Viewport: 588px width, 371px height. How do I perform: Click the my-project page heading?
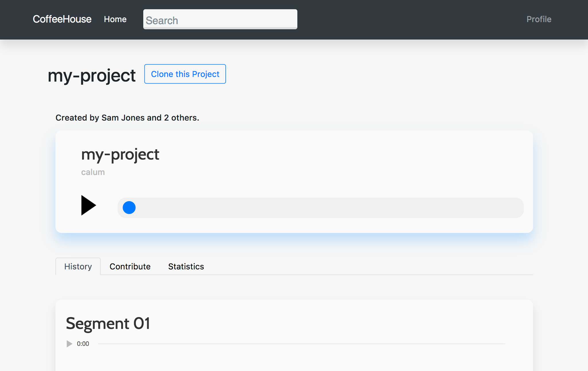(91, 75)
